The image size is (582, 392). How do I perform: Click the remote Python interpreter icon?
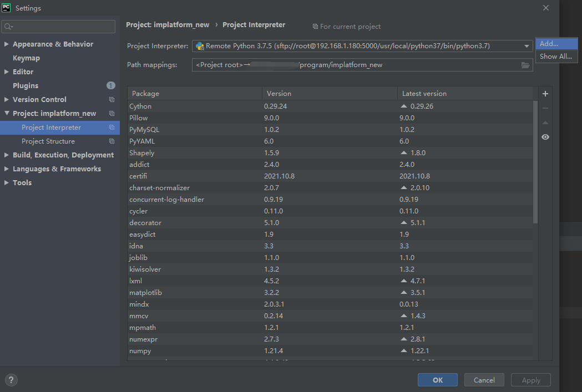(x=200, y=46)
